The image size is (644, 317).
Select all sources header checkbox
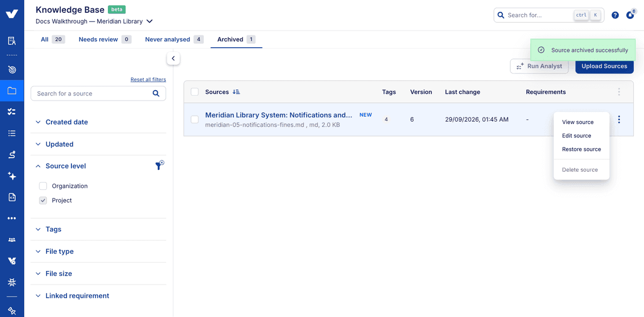tap(194, 92)
